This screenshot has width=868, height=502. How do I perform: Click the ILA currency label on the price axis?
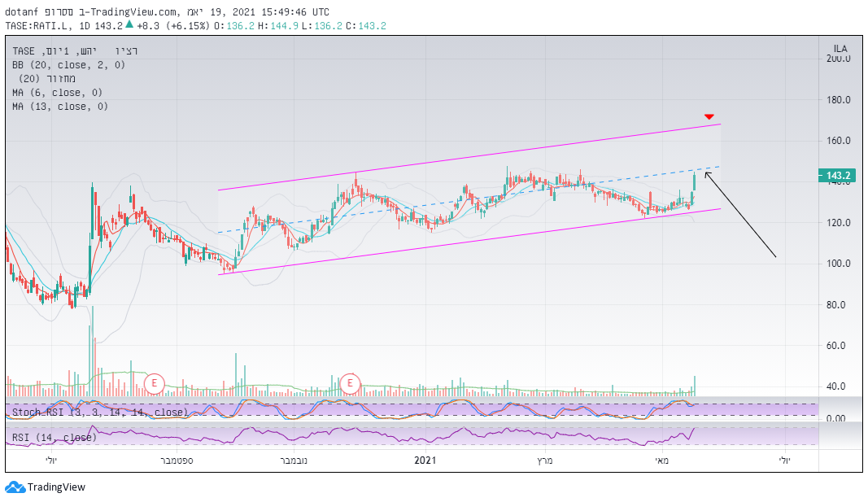point(840,49)
